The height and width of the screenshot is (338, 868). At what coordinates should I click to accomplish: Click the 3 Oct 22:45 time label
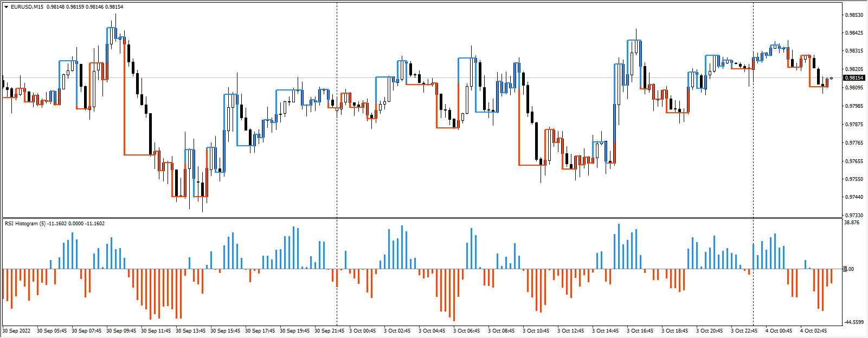(x=744, y=331)
